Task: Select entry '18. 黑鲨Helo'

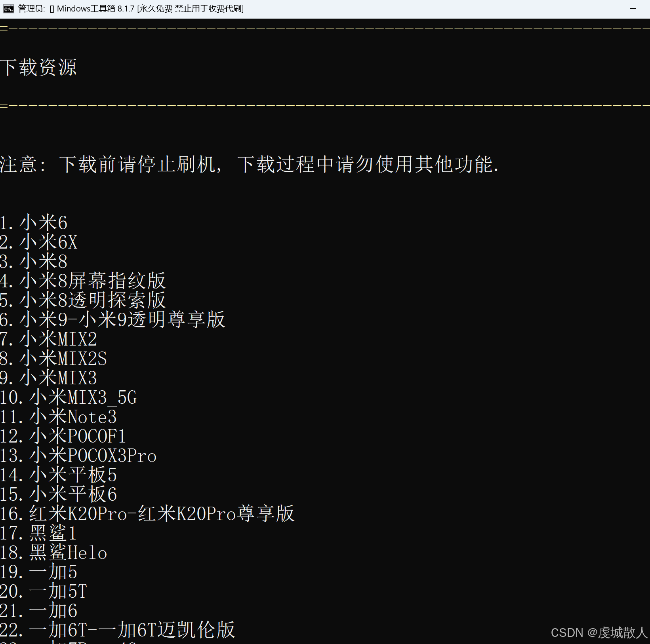Action: [54, 552]
